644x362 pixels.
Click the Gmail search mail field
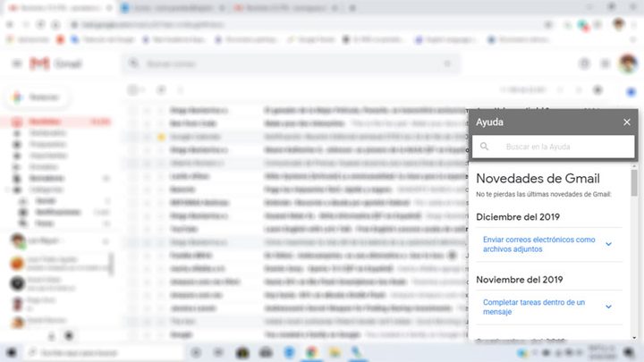coord(291,64)
